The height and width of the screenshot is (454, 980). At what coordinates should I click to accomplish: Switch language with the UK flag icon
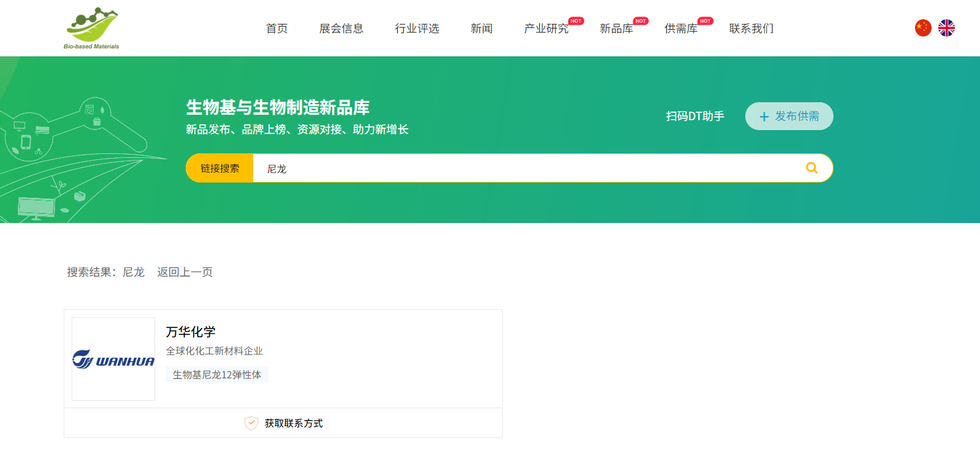point(946,28)
